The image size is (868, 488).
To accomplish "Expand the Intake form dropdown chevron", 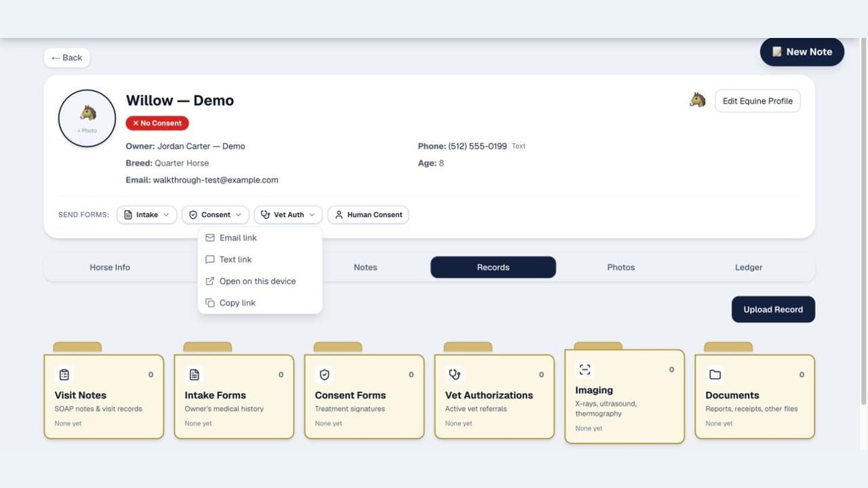I will [166, 215].
